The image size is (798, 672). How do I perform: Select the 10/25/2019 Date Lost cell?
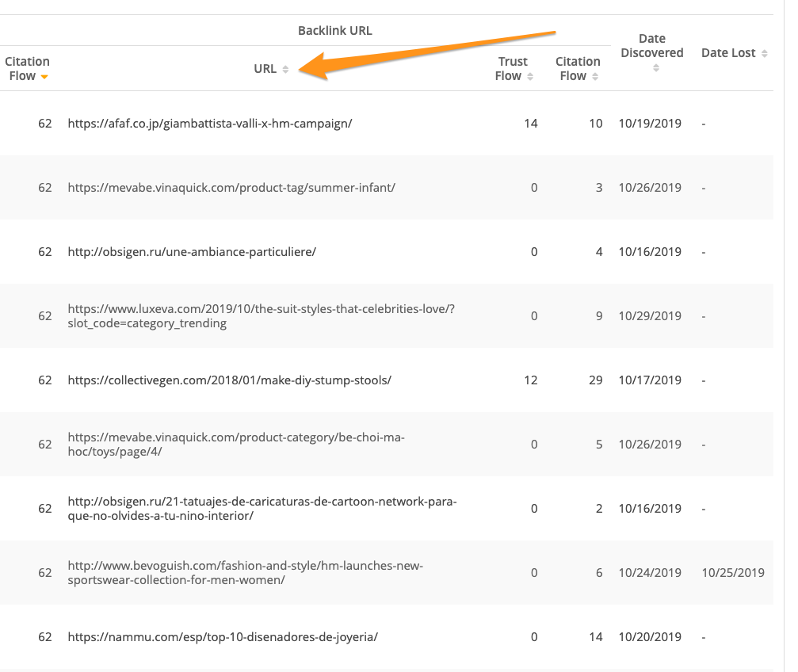[x=733, y=573]
